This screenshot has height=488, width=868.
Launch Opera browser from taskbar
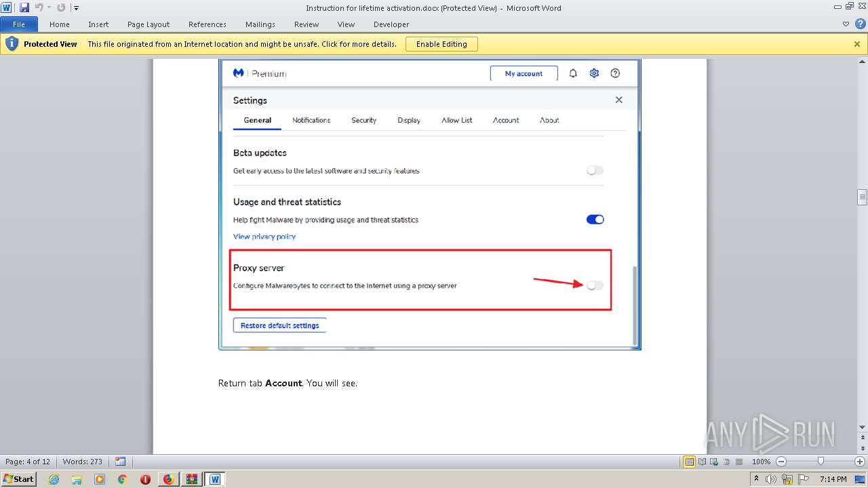tap(145, 479)
